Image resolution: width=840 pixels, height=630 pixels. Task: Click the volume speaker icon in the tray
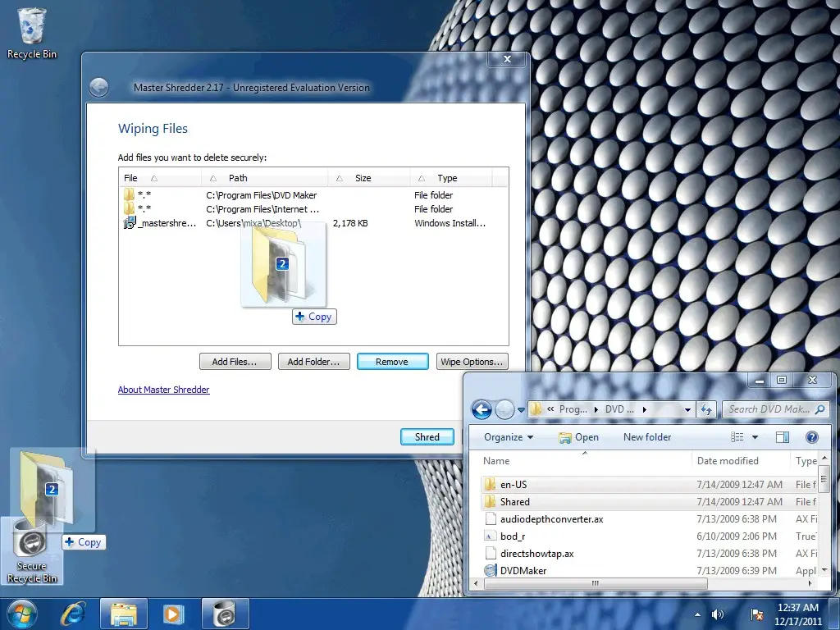718,614
